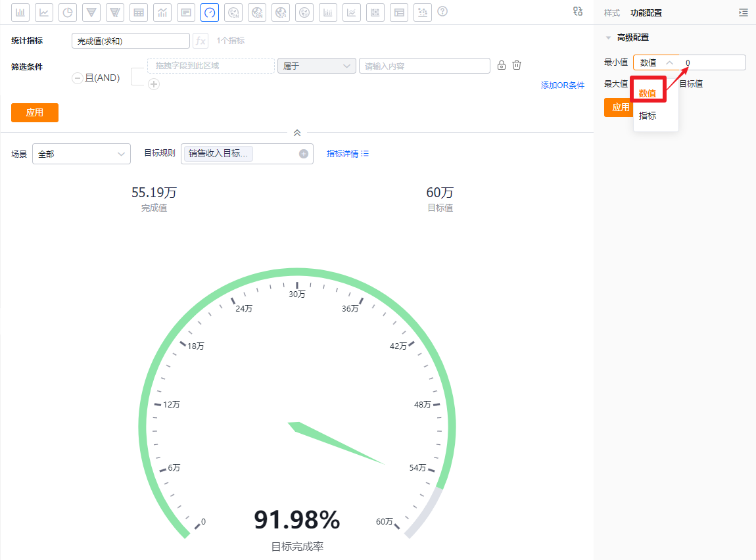Select the table chart type icon
The height and width of the screenshot is (560, 756).
138,12
